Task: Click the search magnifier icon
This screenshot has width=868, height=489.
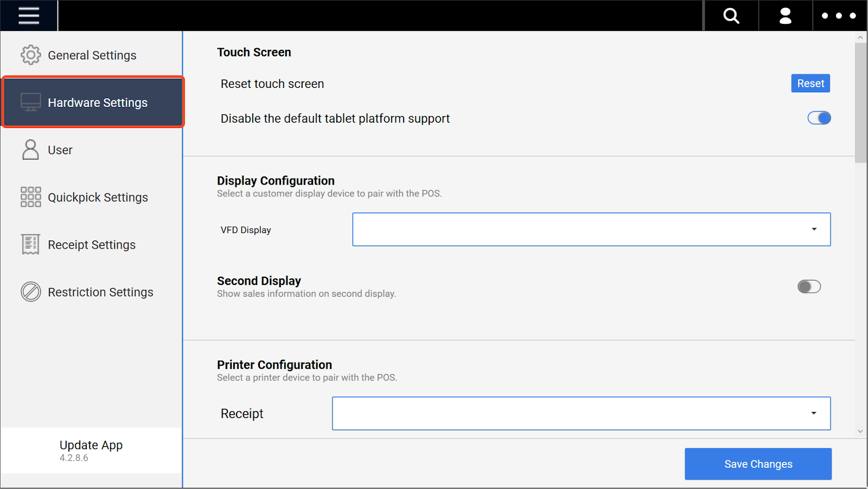Action: [731, 16]
